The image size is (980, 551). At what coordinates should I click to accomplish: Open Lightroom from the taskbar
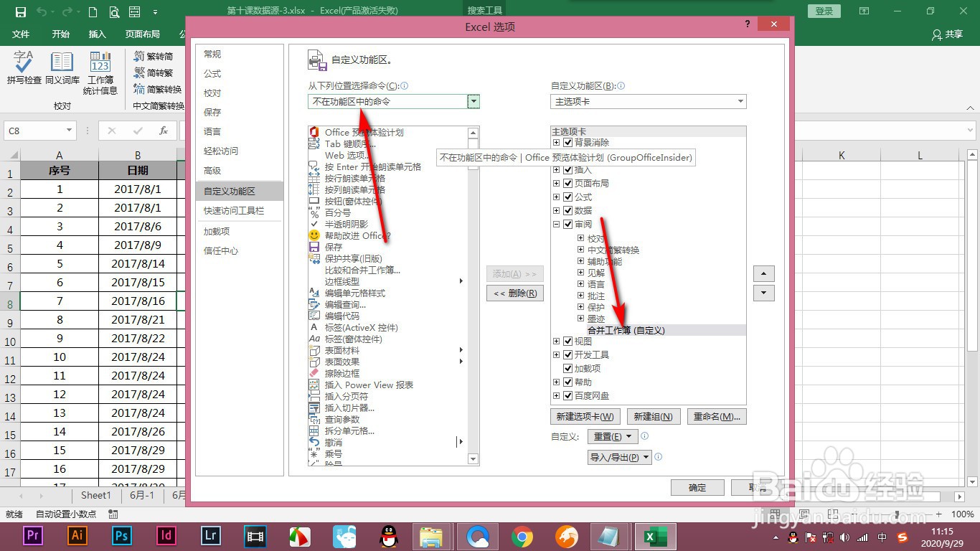[x=210, y=536]
